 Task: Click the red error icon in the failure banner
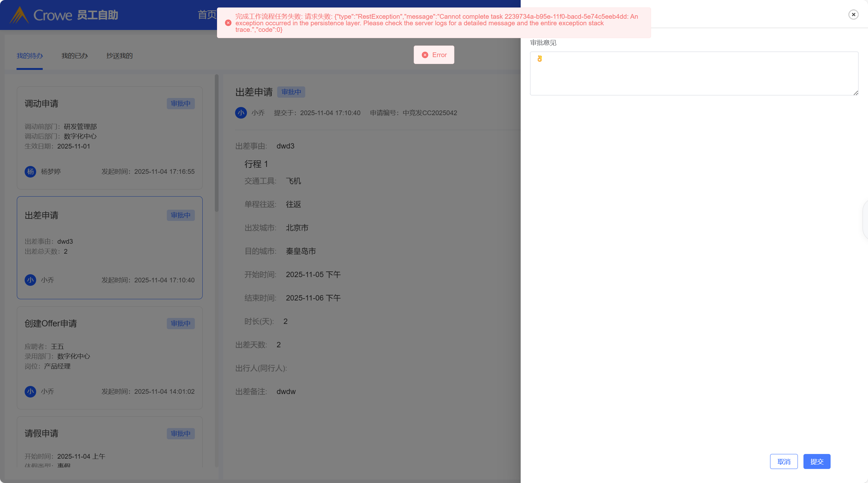click(x=228, y=23)
